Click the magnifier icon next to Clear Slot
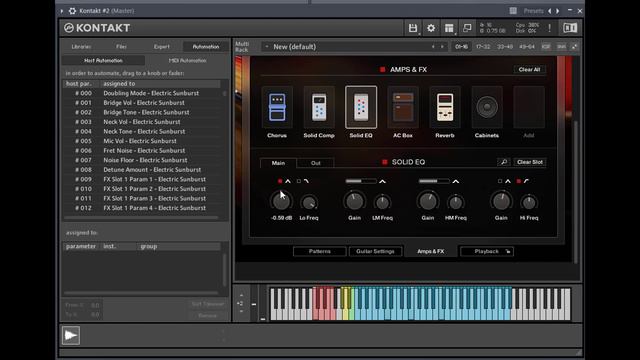640x360 pixels. coord(504,162)
